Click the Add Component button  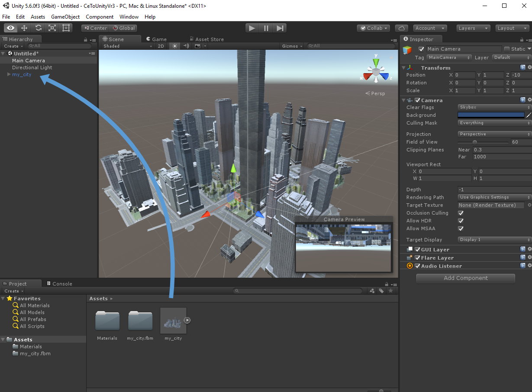coord(465,278)
